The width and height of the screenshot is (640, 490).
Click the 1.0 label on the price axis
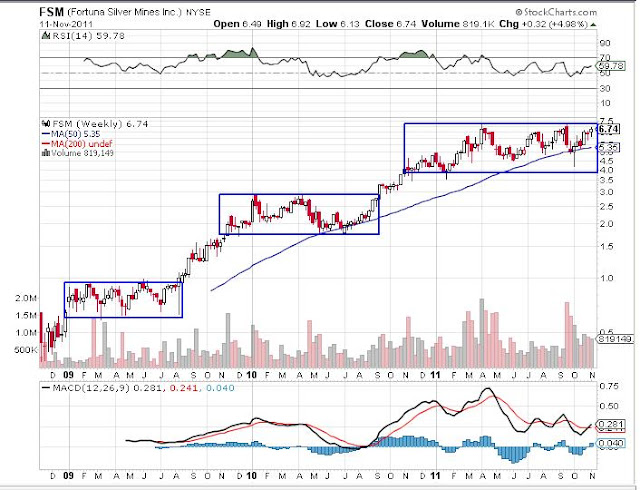[606, 278]
